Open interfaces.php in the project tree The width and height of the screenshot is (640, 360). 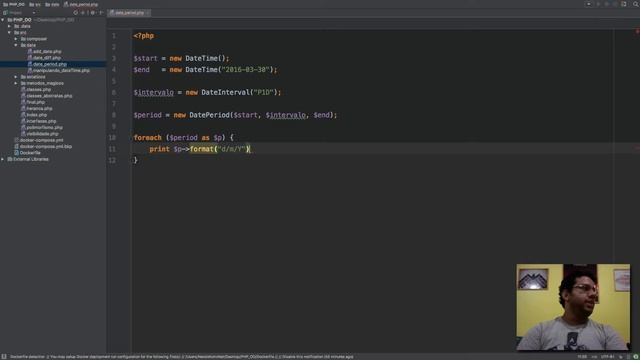coord(41,121)
